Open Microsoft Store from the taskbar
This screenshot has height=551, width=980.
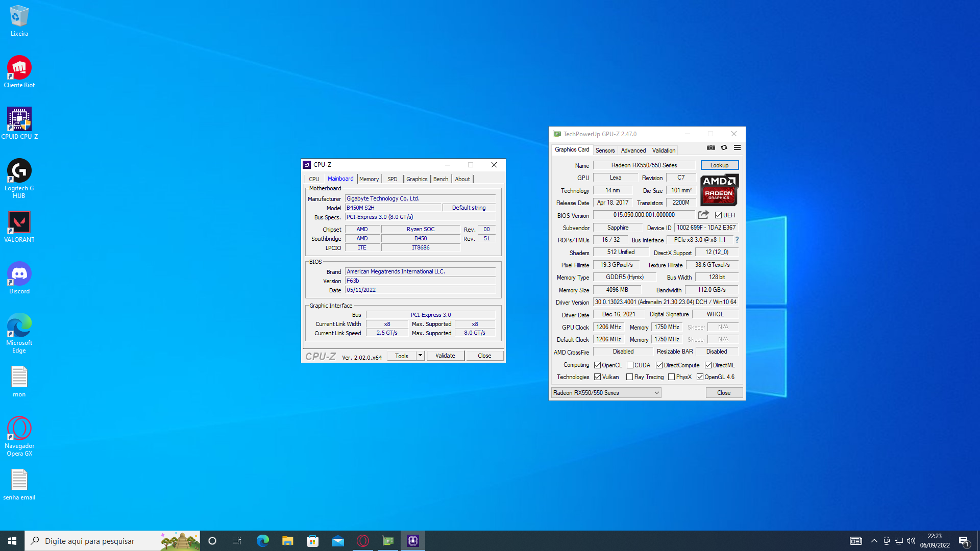coord(312,541)
